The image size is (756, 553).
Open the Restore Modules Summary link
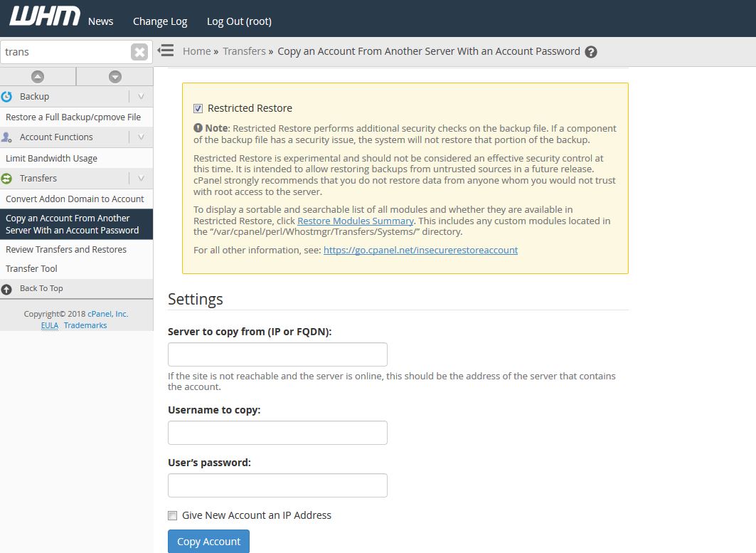355,221
